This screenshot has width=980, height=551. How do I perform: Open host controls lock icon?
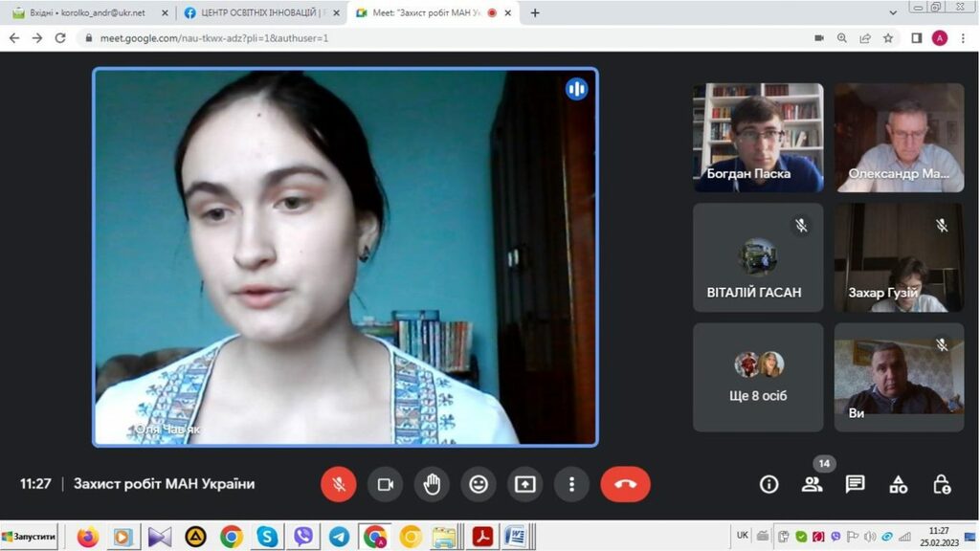tap(942, 484)
